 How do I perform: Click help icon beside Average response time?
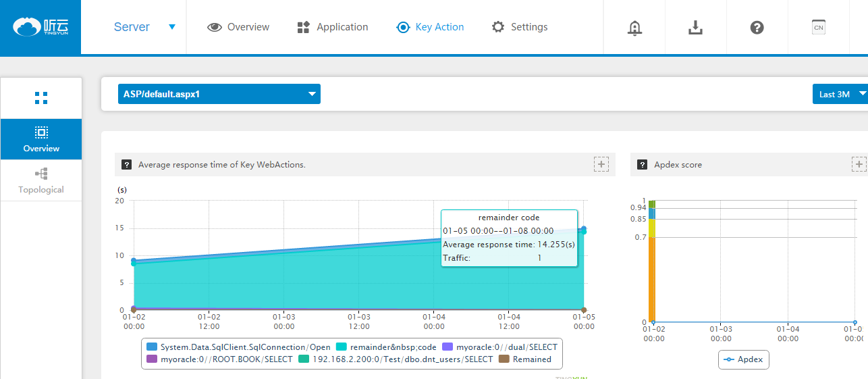pyautogui.click(x=126, y=165)
